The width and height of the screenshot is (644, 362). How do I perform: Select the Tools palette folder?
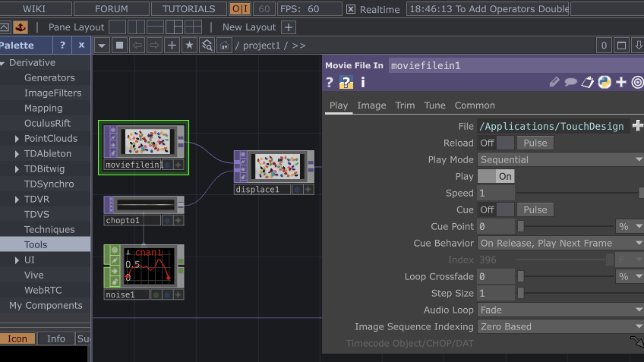click(x=45, y=244)
